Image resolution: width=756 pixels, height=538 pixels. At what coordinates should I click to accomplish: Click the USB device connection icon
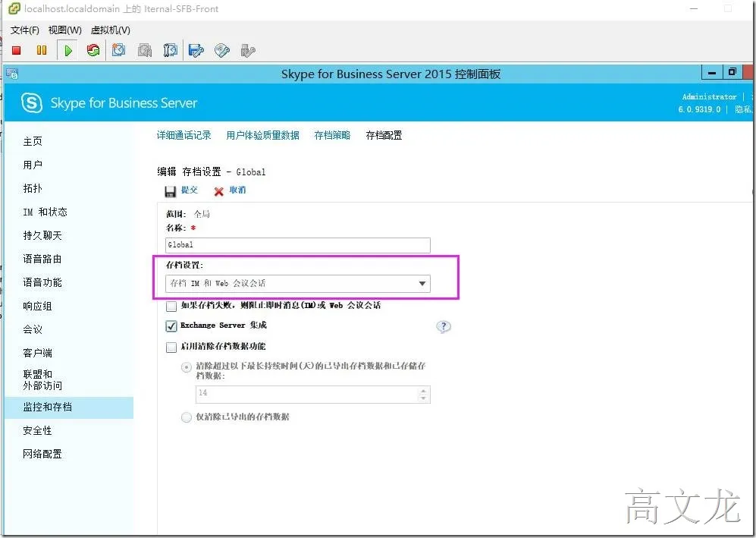[247, 51]
